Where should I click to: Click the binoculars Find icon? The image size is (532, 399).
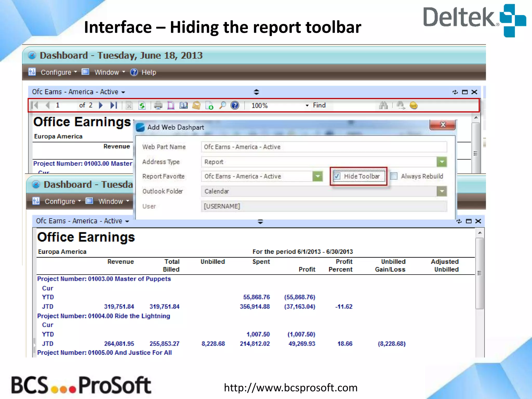[x=383, y=105]
